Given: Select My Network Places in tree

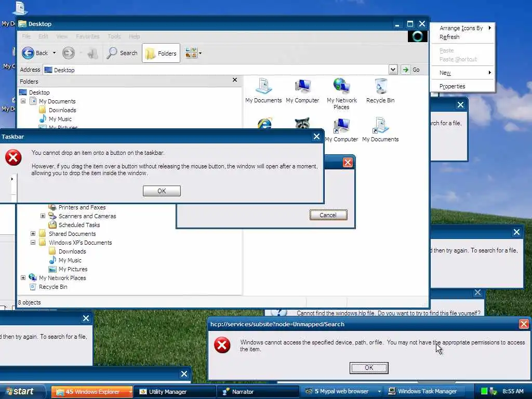Looking at the screenshot, I should tap(62, 277).
